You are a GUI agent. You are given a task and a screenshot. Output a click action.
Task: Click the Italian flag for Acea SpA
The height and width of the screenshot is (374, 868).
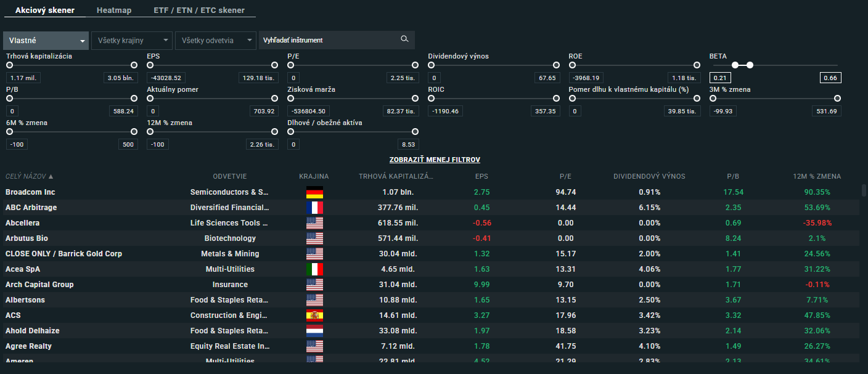tap(314, 269)
